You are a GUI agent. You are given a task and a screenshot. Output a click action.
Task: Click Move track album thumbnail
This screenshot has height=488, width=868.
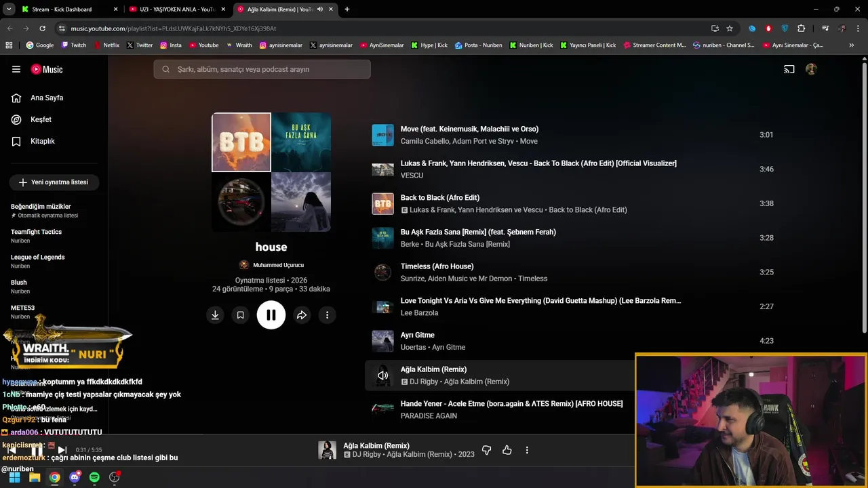383,135
